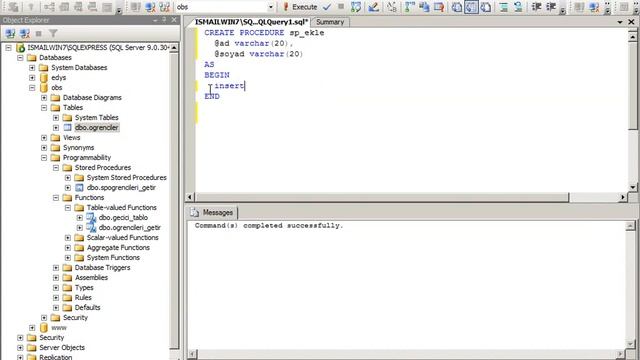Open the obs database dropdown arrow

(271, 7)
